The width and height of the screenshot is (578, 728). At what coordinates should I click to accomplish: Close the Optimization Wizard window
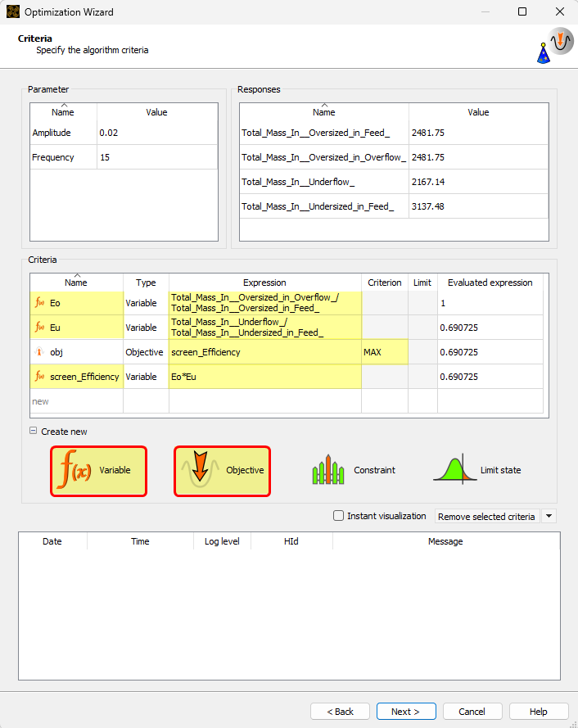(x=560, y=11)
